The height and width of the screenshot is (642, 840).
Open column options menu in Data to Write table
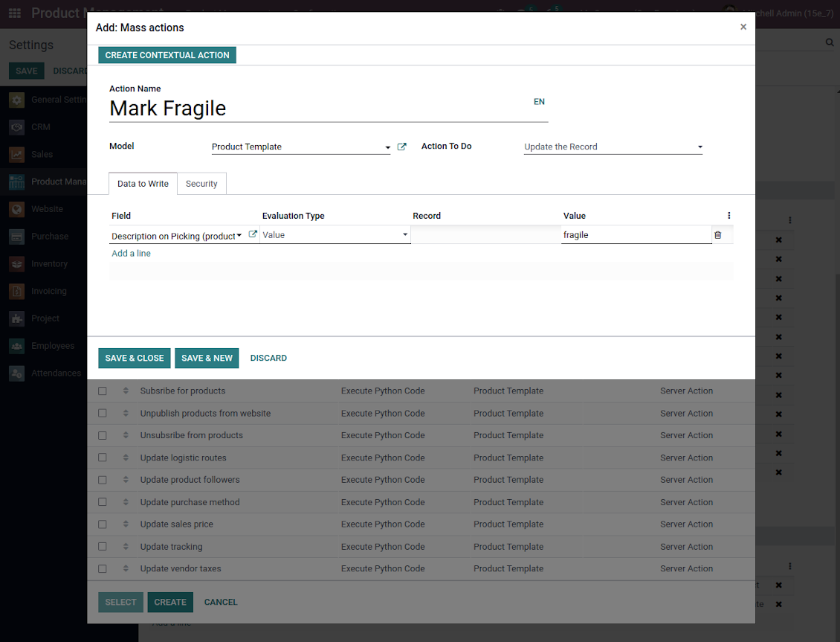728,216
